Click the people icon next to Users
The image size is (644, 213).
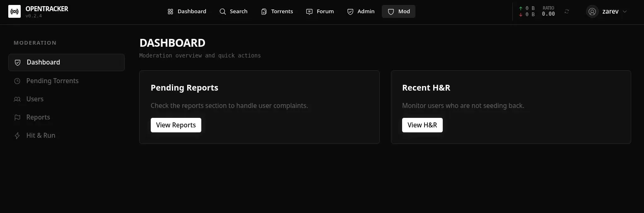(17, 99)
